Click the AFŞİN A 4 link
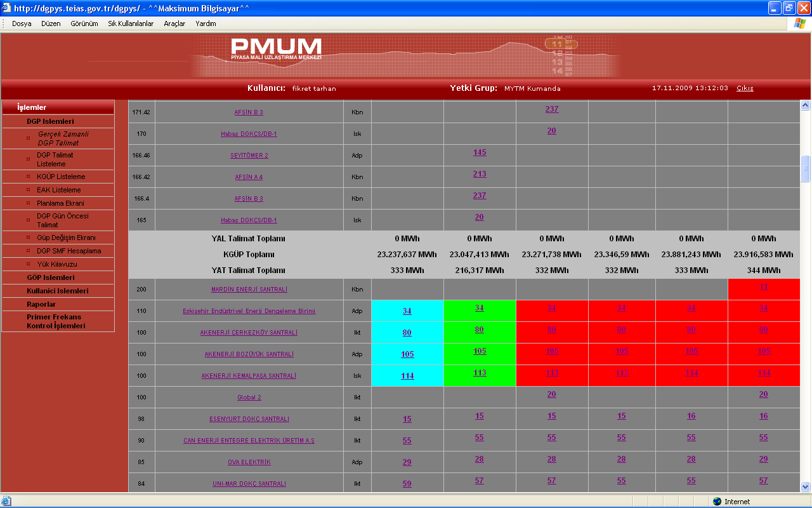 249,177
